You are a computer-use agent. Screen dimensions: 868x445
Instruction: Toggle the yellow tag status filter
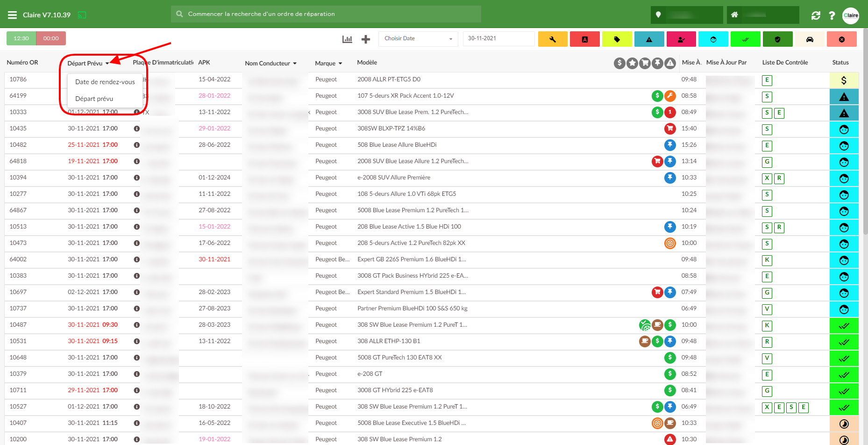coord(617,39)
